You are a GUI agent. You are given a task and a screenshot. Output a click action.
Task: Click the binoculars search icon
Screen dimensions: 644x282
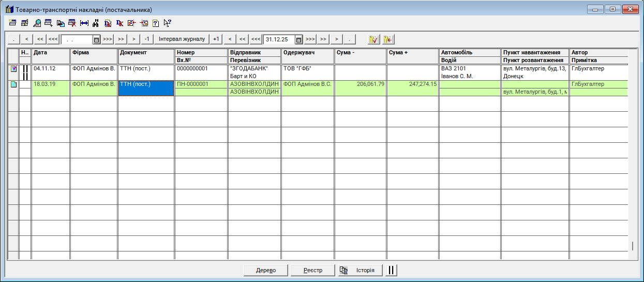point(96,23)
